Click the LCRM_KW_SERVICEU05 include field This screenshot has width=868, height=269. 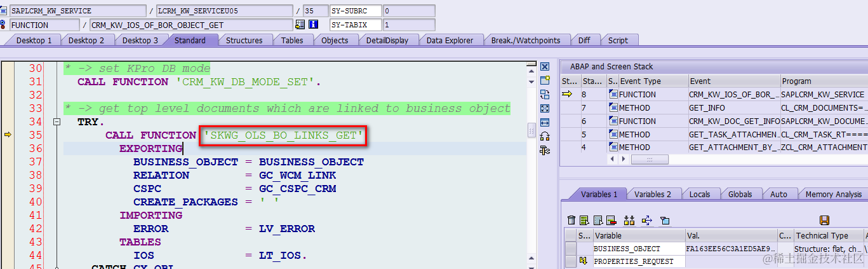click(224, 11)
